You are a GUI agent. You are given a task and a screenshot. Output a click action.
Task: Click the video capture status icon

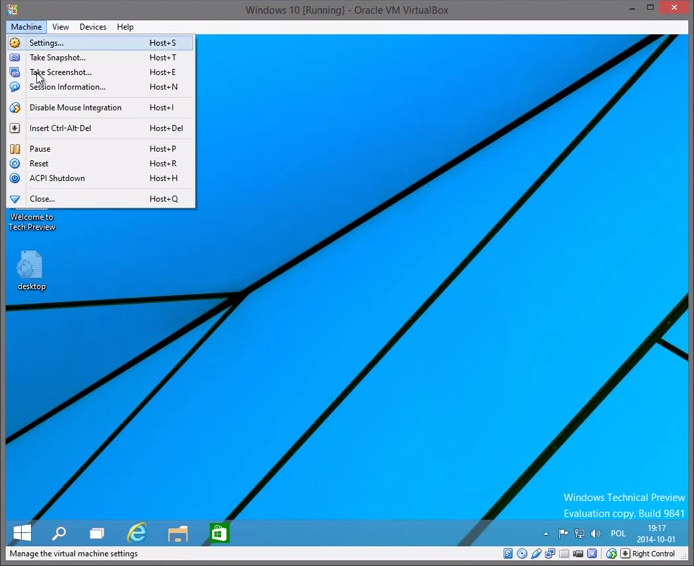click(x=578, y=554)
